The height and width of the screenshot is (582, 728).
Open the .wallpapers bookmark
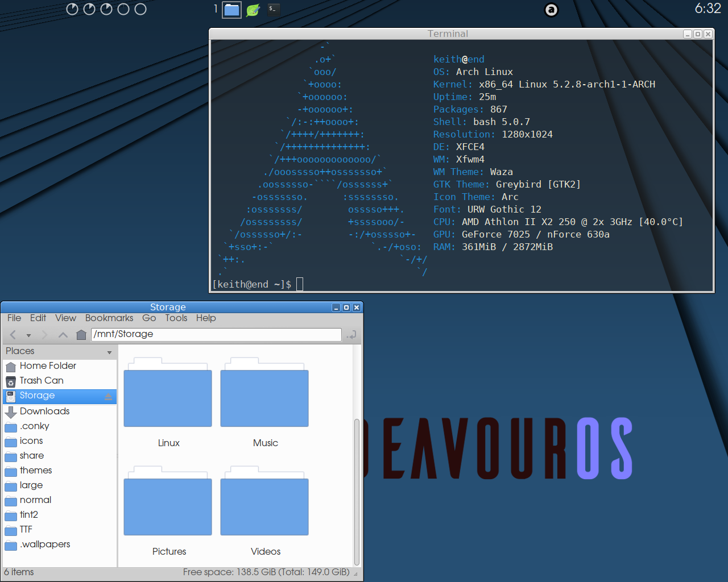tap(60, 544)
